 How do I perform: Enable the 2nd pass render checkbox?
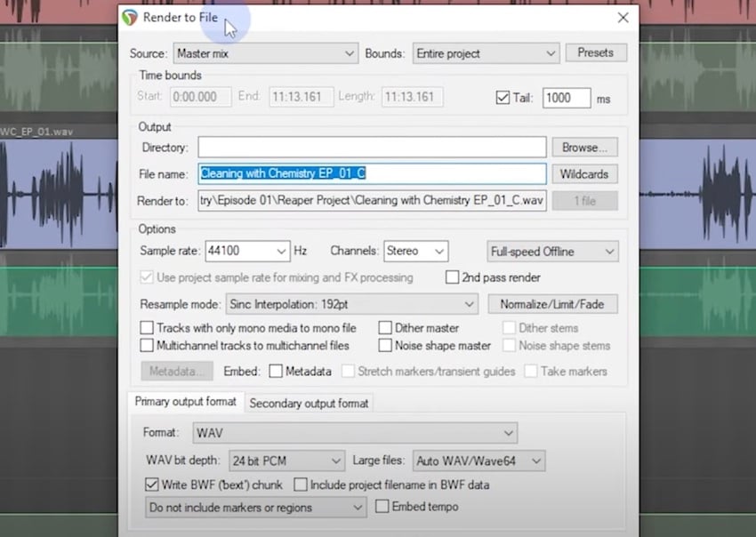452,277
